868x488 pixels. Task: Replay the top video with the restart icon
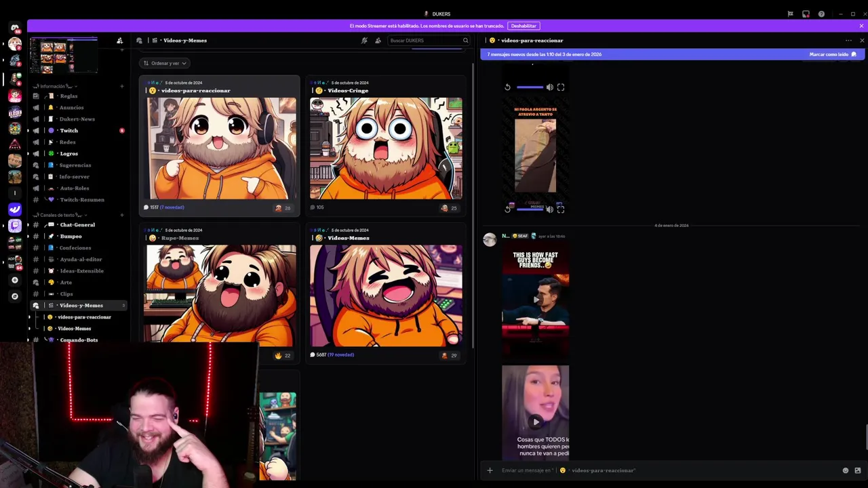pyautogui.click(x=507, y=87)
